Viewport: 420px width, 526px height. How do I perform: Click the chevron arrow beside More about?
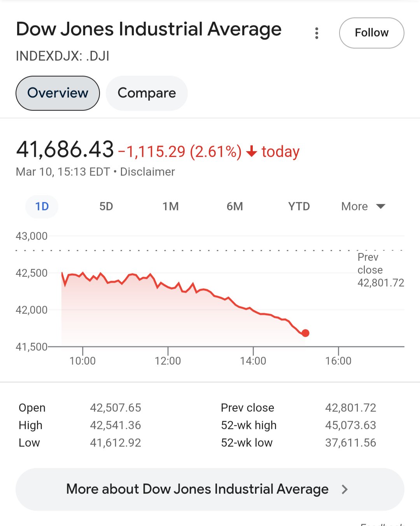tap(345, 489)
